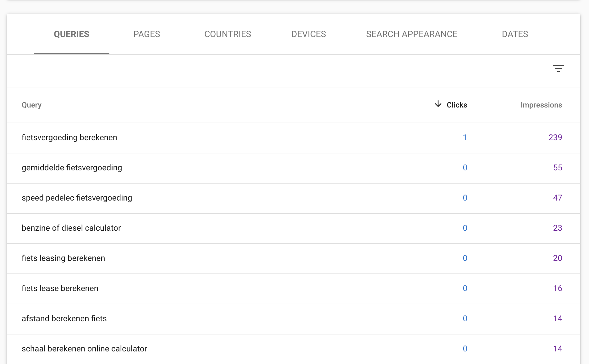Switch to the Pages tab
589x364 pixels.
pos(147,34)
